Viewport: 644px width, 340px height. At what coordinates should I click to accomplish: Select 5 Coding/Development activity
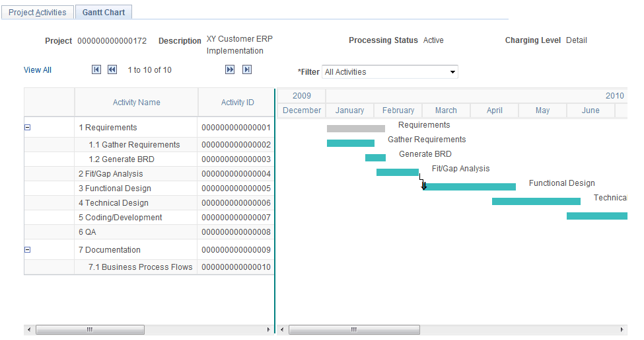(x=120, y=218)
